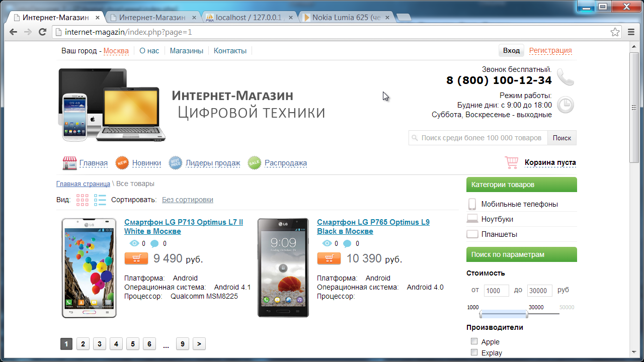This screenshot has width=644, height=362.
Task: Click the product search input field
Action: pyautogui.click(x=478, y=138)
